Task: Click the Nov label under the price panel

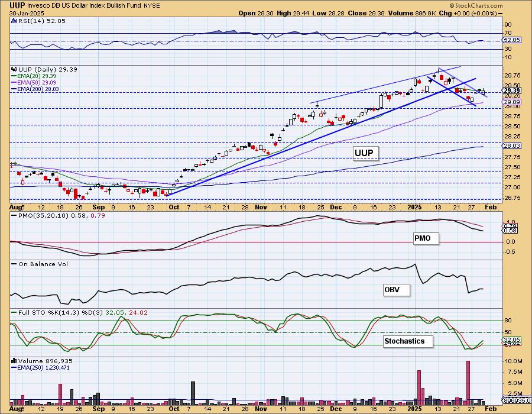Action: [261, 207]
